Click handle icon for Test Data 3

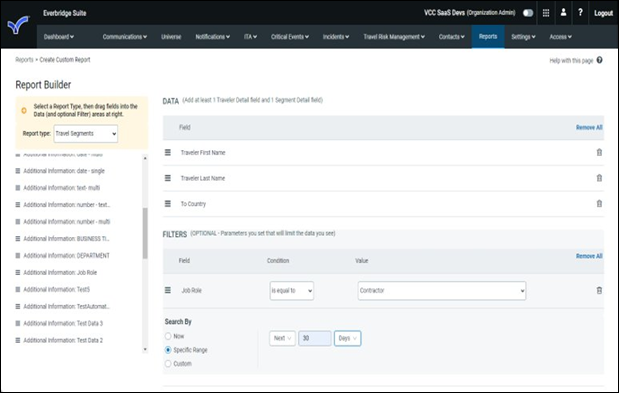(x=18, y=324)
